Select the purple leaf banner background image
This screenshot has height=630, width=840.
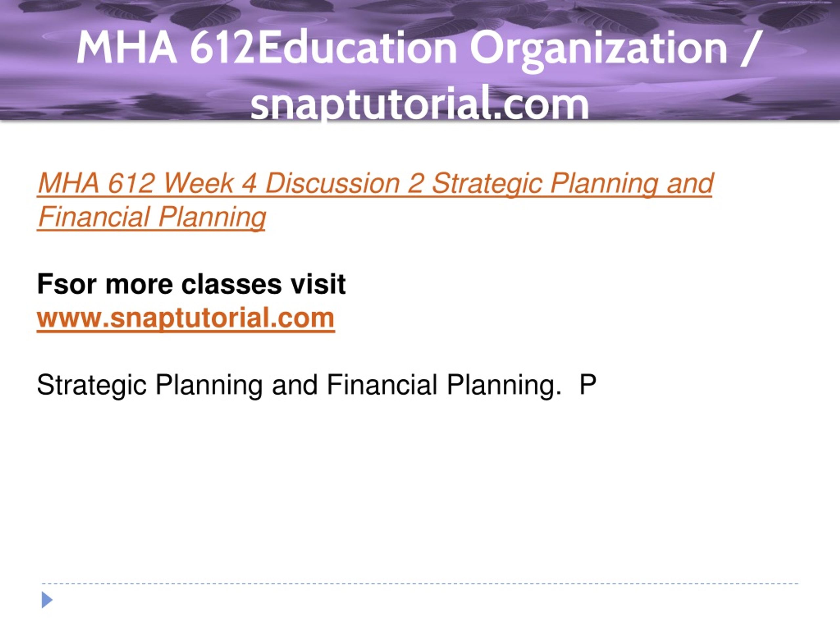[x=420, y=60]
